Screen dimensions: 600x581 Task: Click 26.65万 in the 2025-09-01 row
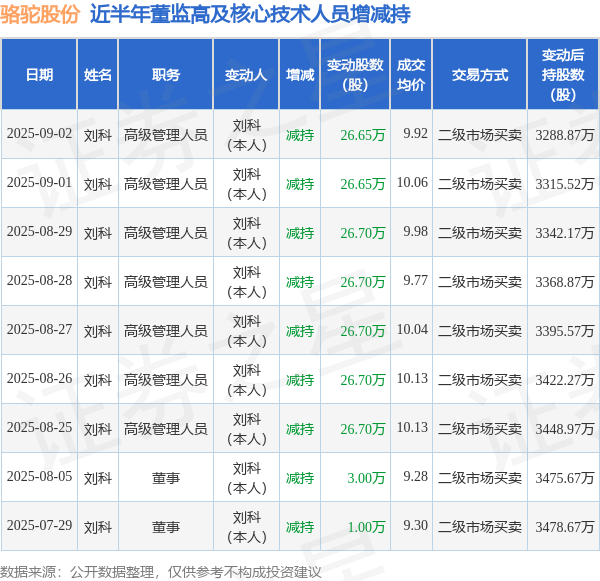point(363,184)
